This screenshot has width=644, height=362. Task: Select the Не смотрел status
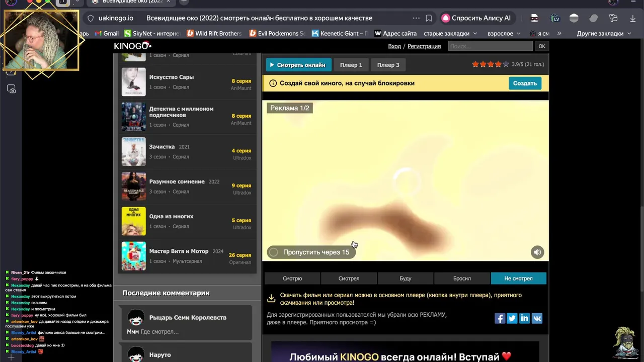pos(518,279)
